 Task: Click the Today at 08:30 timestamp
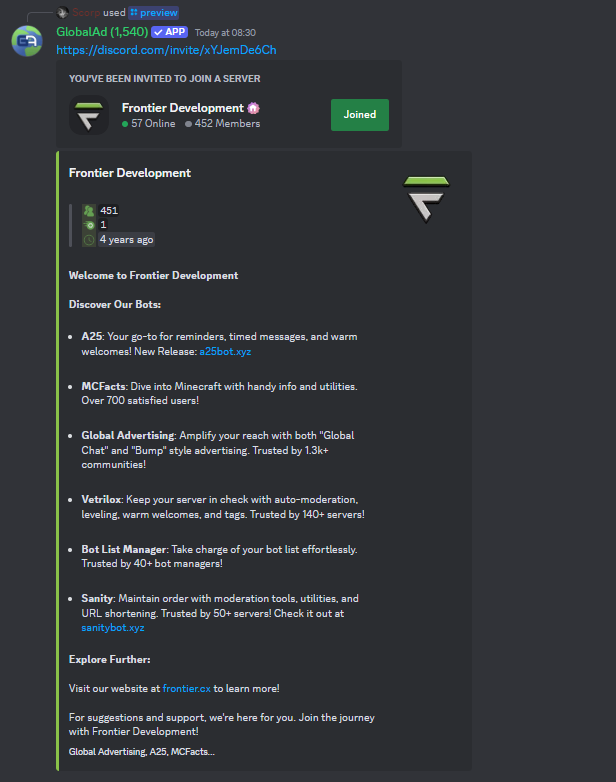pyautogui.click(x=225, y=33)
